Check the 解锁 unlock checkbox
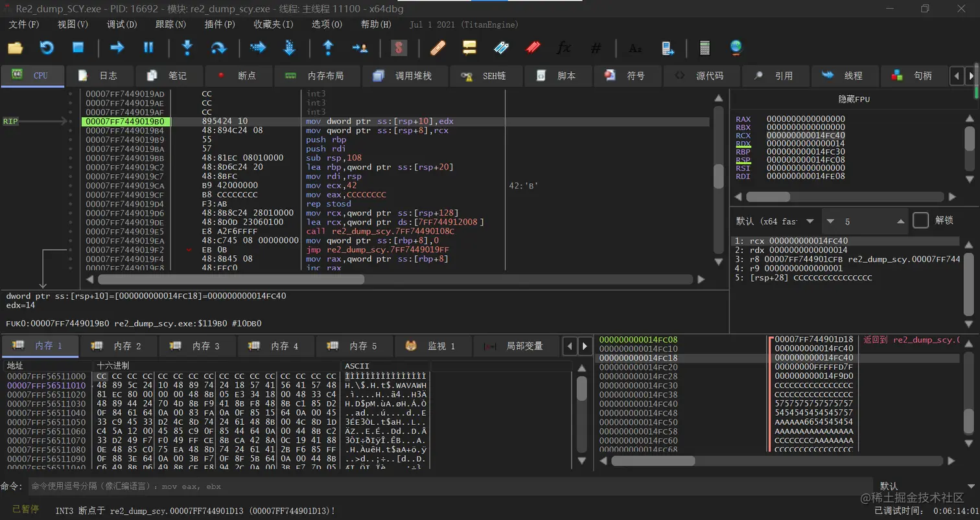This screenshot has height=520, width=980. (920, 221)
